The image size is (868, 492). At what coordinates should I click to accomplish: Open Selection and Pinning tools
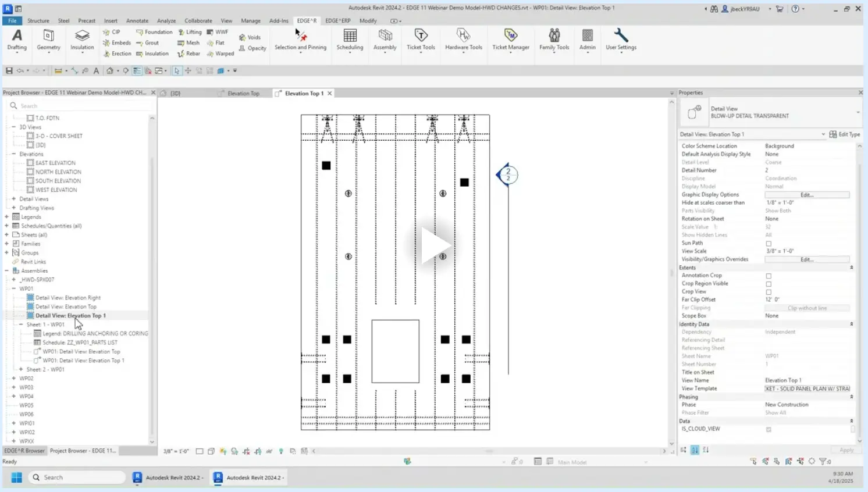(x=300, y=40)
